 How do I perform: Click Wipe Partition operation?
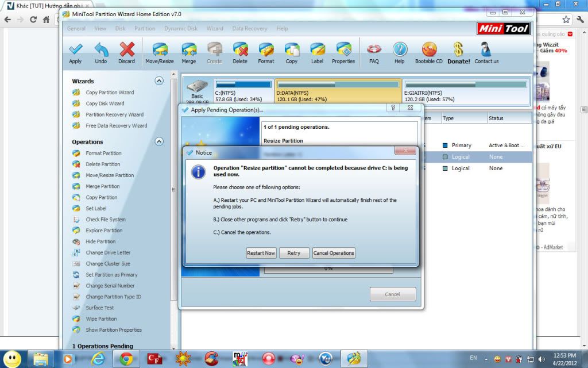101,319
